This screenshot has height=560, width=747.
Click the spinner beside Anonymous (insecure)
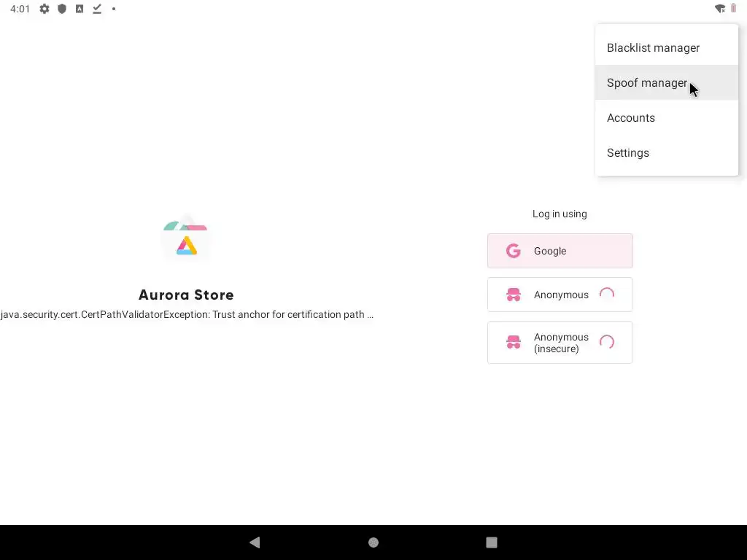(x=607, y=343)
